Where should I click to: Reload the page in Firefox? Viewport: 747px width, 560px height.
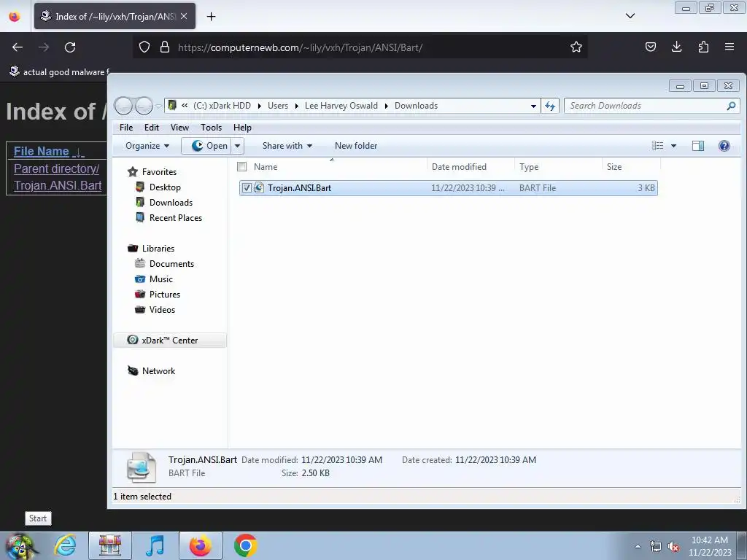(x=70, y=47)
